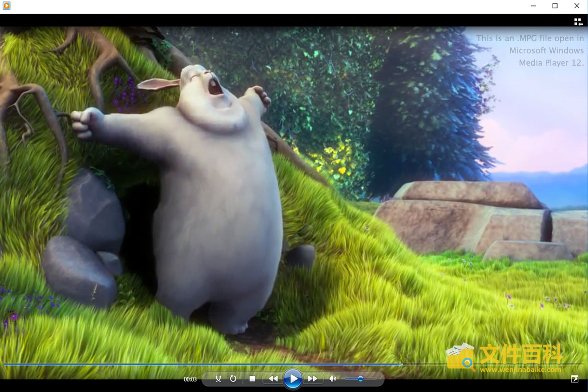This screenshot has height=392, width=588.
Task: Minimize the player window
Action: 533,6
